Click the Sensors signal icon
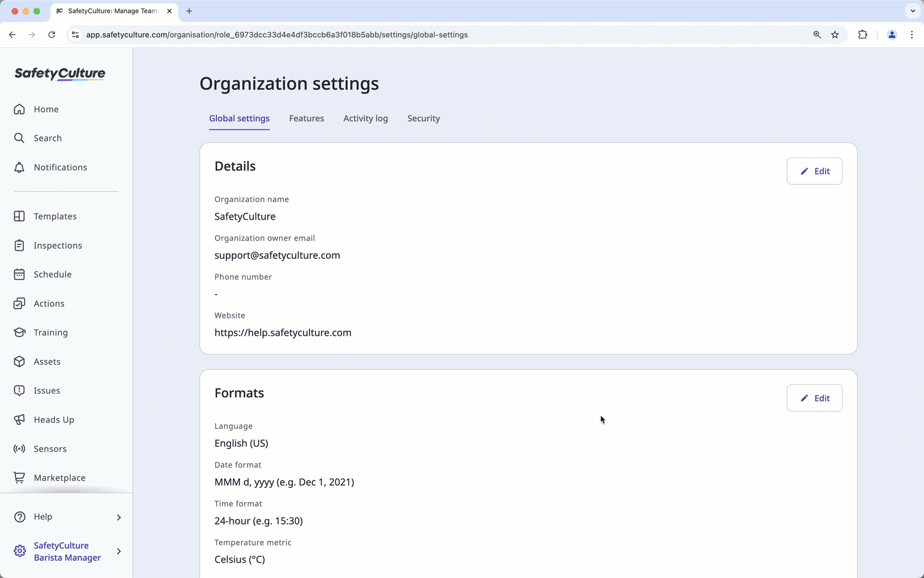 [19, 449]
